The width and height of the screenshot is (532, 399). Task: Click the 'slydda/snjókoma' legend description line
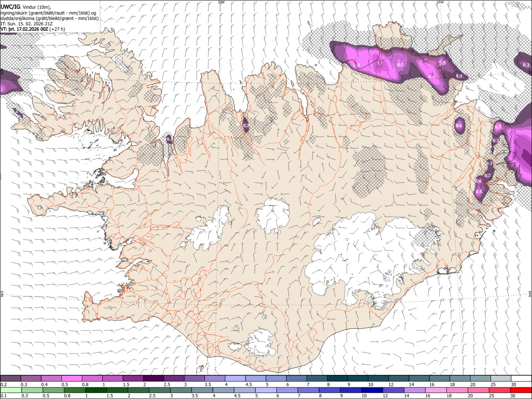49,18
